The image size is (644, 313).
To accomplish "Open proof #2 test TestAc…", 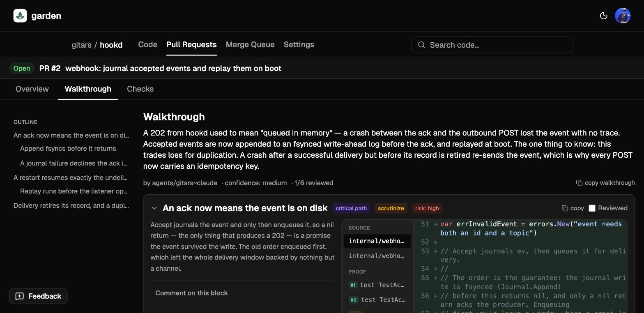I will click(x=377, y=300).
